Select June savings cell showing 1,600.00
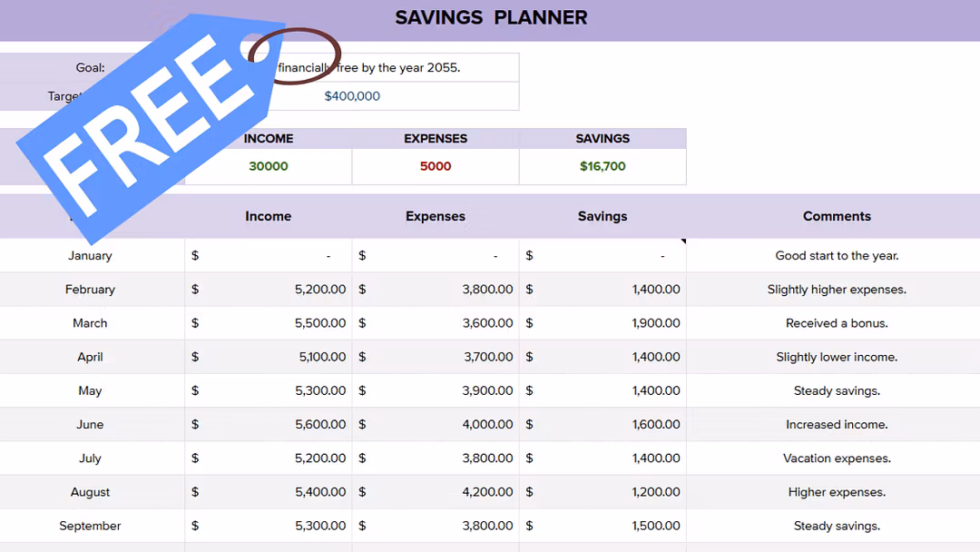 603,425
